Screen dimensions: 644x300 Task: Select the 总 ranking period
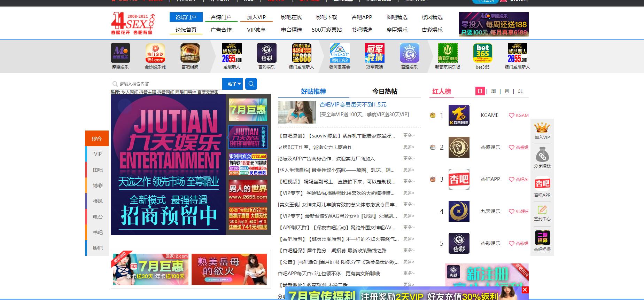(520, 91)
